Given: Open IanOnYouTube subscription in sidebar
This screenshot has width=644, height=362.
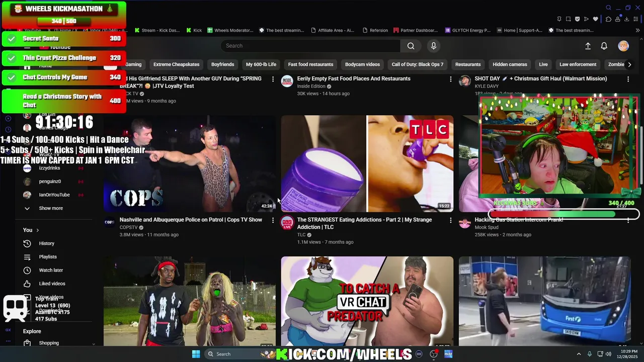Looking at the screenshot, I should (54, 195).
